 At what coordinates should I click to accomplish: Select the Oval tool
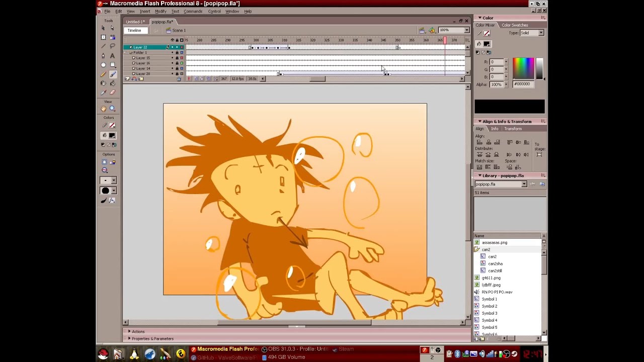point(104,65)
